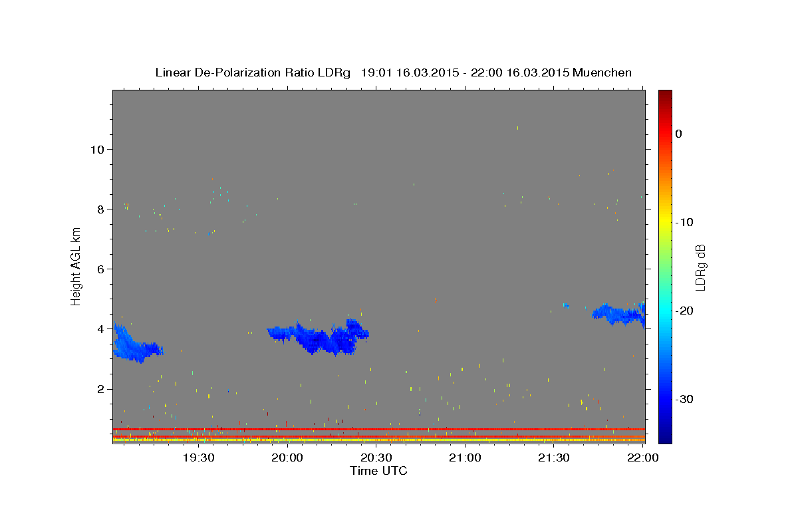
Task: Click the blue cloud layer near 21:50
Action: [618, 314]
